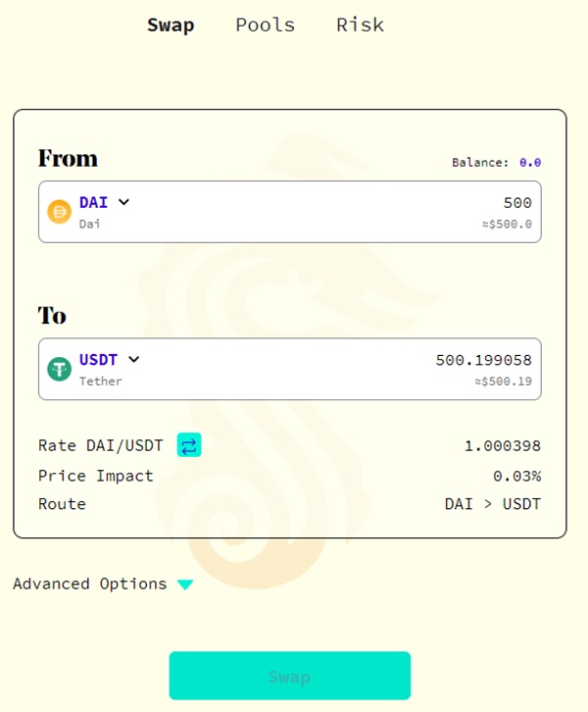
Task: Click the DAI token symbol text
Action: (x=94, y=203)
